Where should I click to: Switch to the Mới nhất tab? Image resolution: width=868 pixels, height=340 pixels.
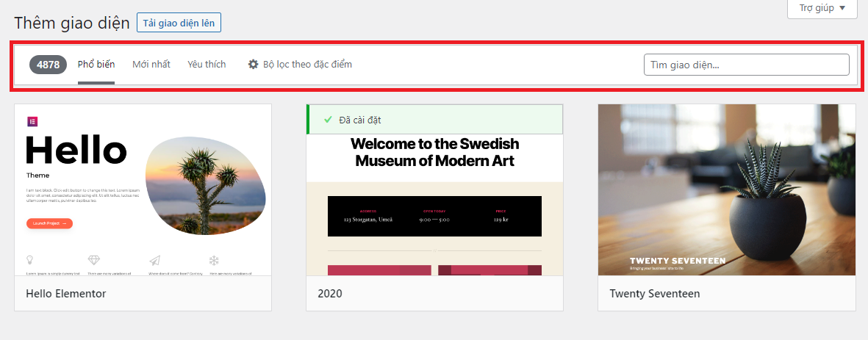(x=151, y=65)
